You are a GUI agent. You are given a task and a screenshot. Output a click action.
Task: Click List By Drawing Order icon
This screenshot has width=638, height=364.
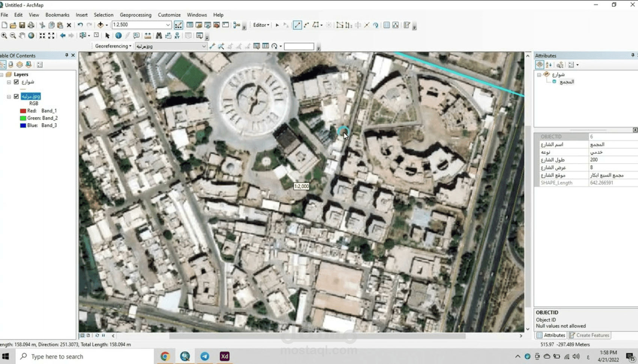click(3, 65)
